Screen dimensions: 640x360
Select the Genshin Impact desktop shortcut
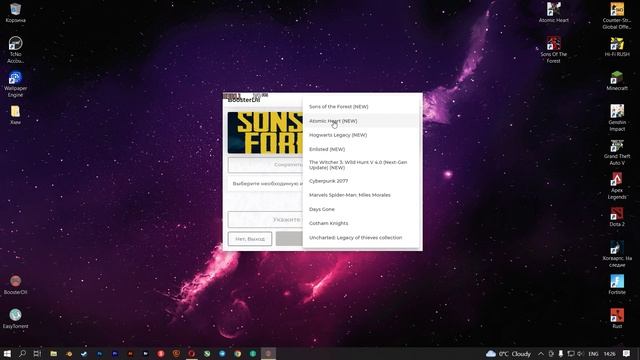point(617,118)
